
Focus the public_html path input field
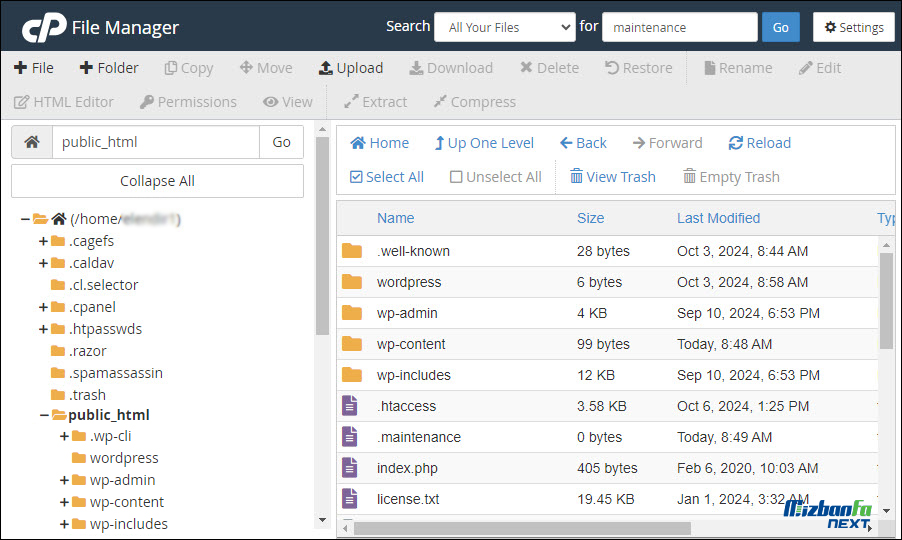point(156,142)
